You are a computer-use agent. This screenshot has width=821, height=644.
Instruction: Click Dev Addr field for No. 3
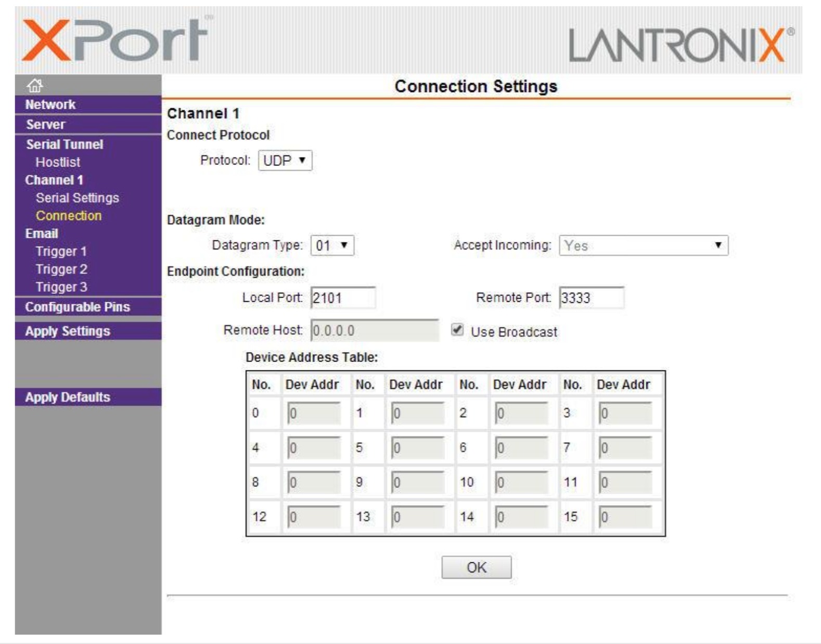point(625,414)
